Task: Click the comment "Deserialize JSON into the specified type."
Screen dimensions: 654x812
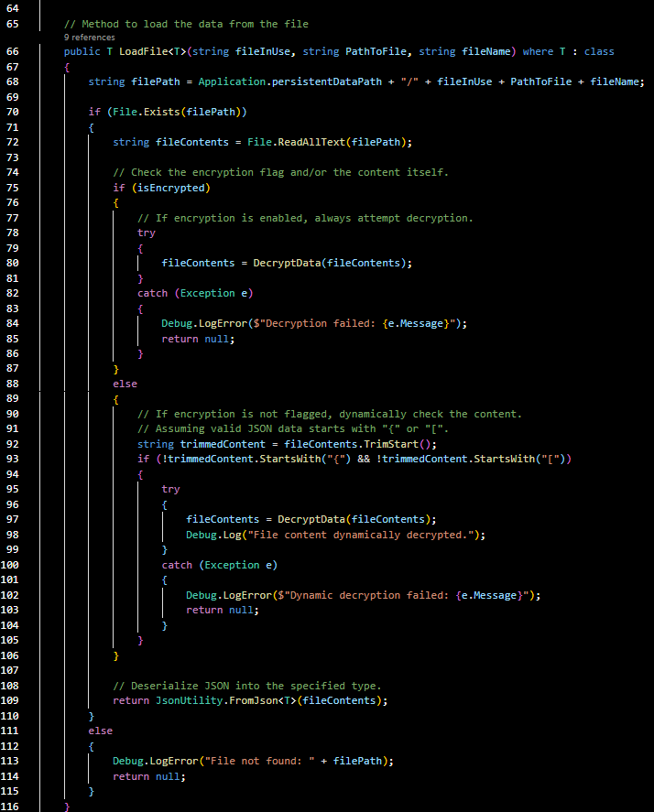Action: tap(247, 685)
